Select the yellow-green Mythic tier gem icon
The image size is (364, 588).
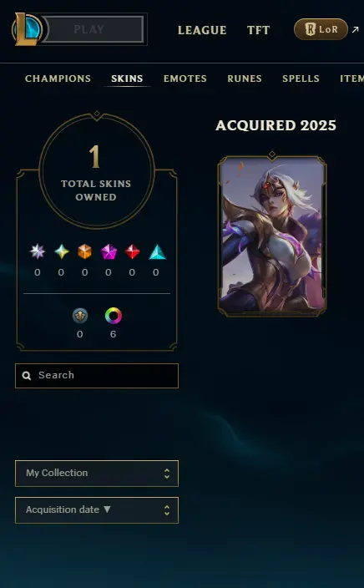click(x=62, y=251)
